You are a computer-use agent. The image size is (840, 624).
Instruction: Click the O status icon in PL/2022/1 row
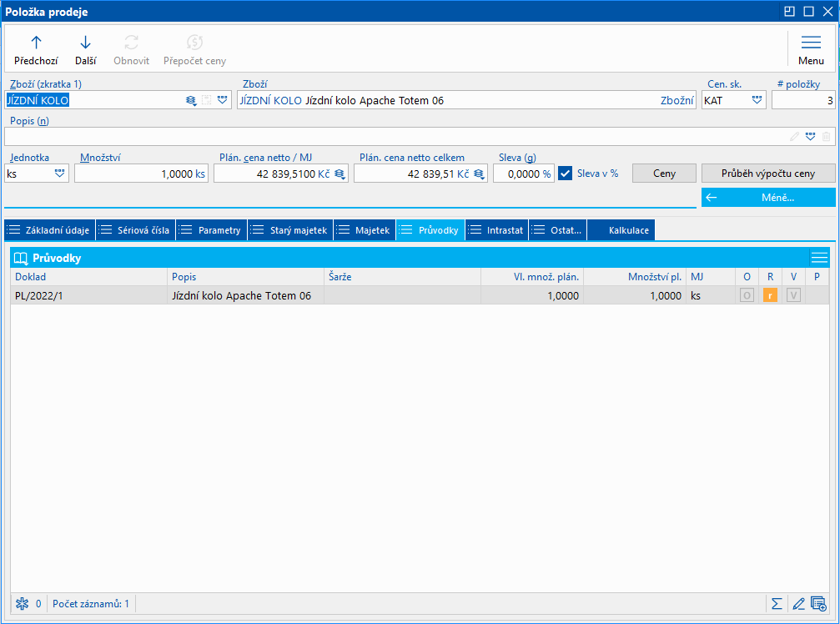pos(747,295)
